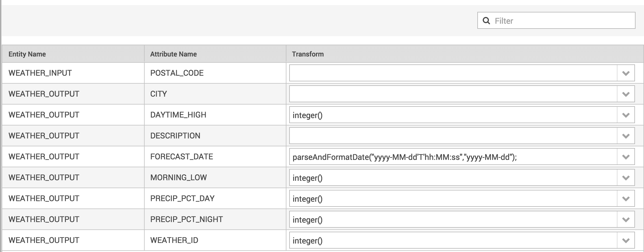Open Transform dropdown arrow for PRECIP_PCT_NIGHT
Image resolution: width=644 pixels, height=252 pixels.
tap(626, 220)
